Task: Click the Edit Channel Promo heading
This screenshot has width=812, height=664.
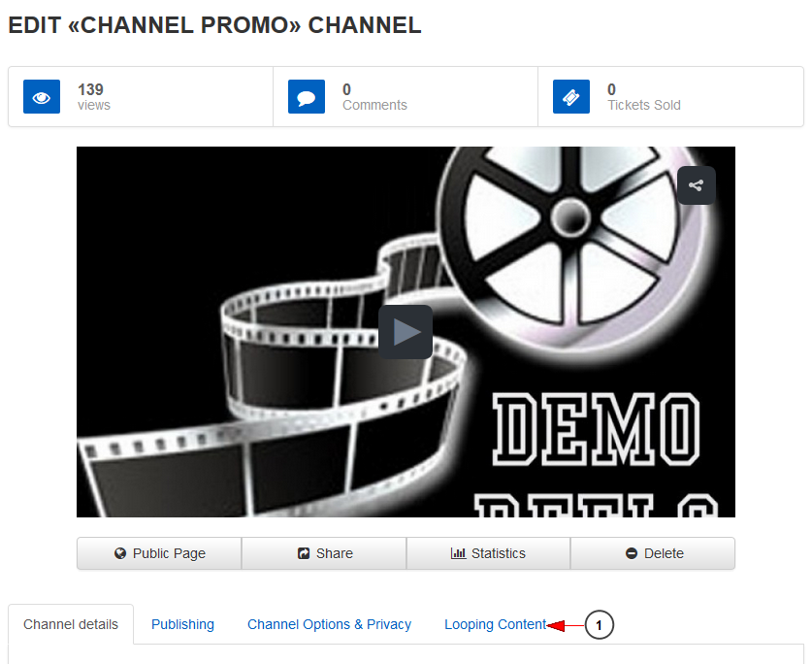Action: click(x=214, y=26)
